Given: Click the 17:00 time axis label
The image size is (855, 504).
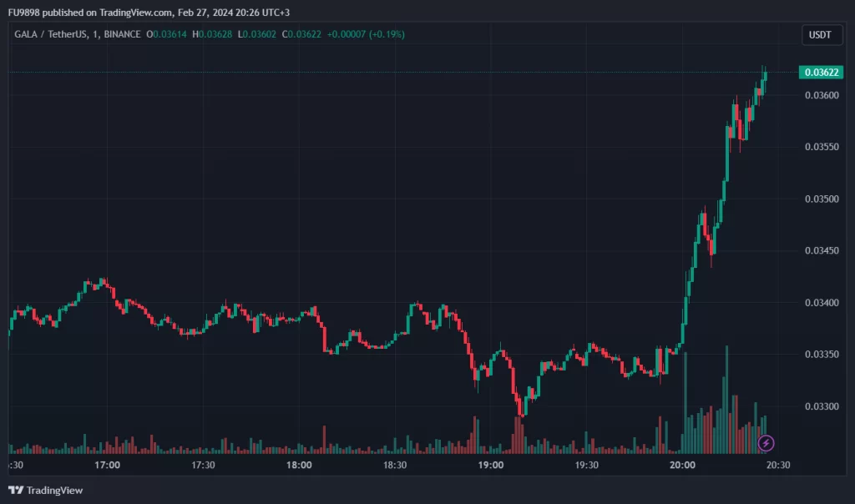Looking at the screenshot, I should 108,466.
